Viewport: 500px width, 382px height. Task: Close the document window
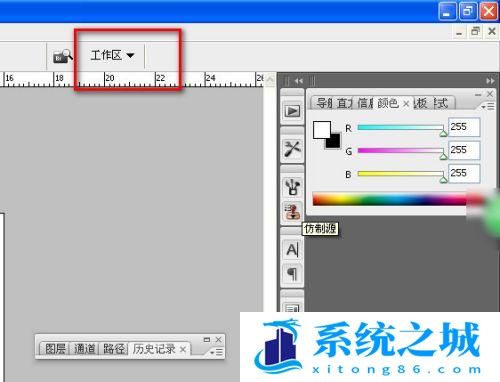pyautogui.click(x=492, y=31)
